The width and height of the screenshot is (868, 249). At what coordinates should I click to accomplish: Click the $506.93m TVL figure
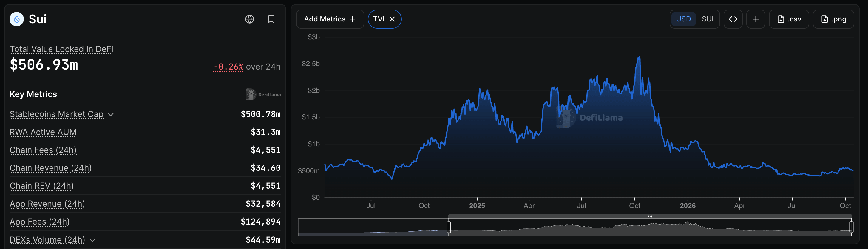(x=44, y=64)
